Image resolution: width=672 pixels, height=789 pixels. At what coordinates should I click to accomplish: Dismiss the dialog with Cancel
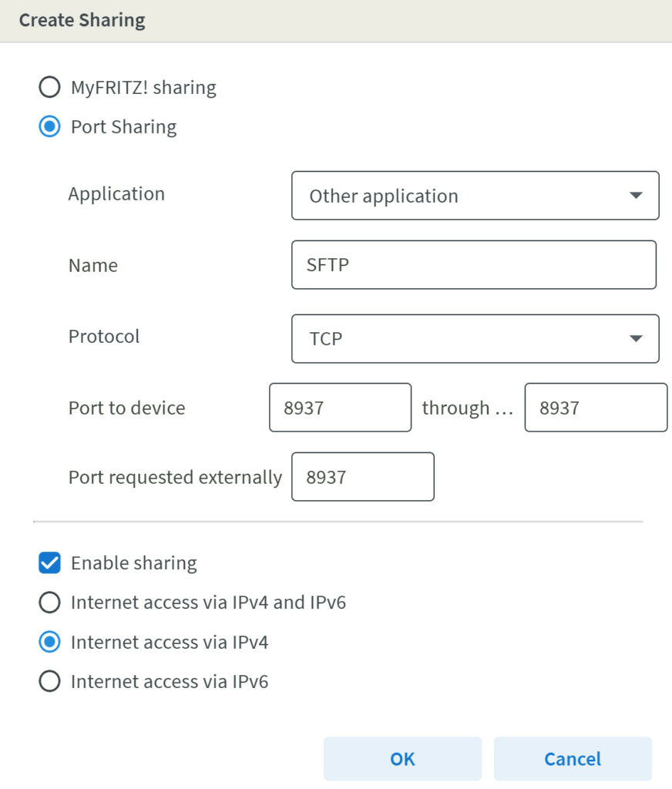tap(572, 758)
